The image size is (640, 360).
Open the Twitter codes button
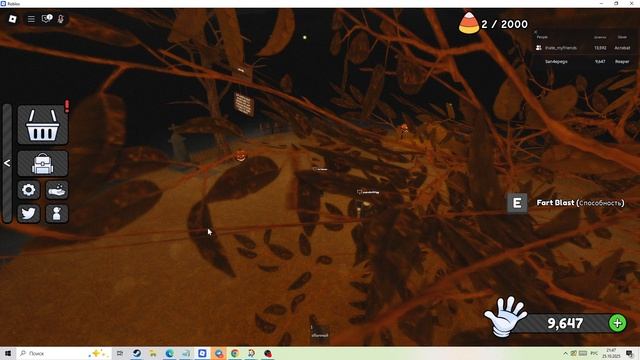coord(29,213)
